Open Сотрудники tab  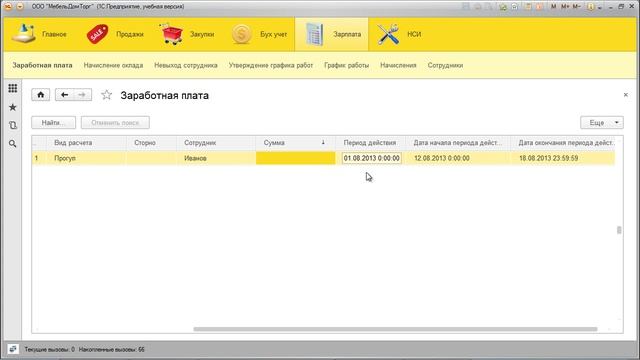[x=445, y=65]
